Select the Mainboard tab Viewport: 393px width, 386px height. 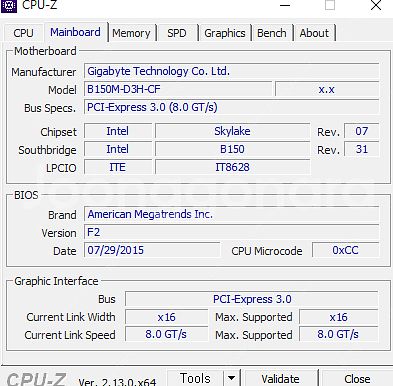point(75,32)
